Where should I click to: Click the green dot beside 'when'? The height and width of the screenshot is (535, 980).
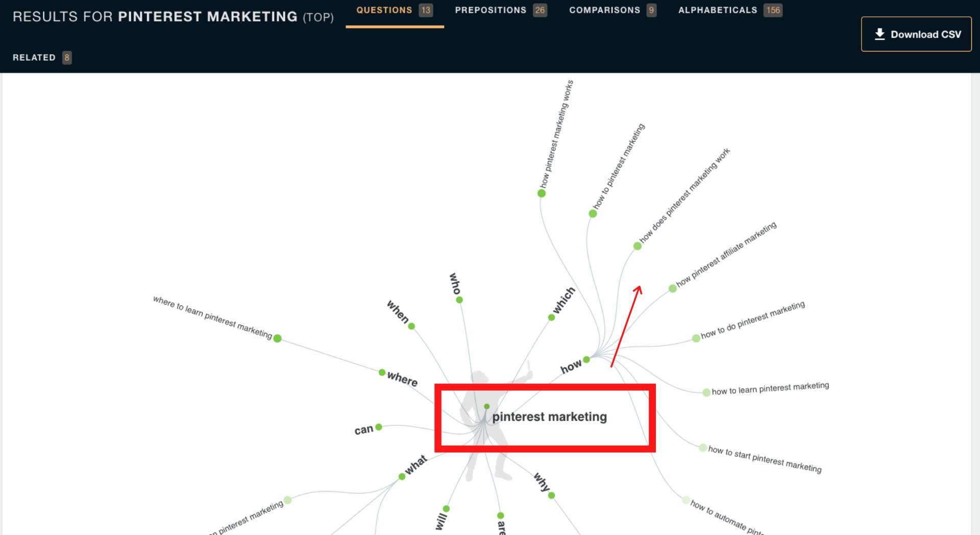click(x=411, y=326)
